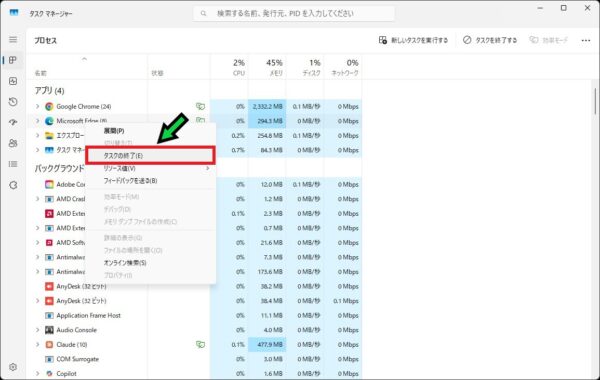Open the Services icon in sidebar

(13, 185)
